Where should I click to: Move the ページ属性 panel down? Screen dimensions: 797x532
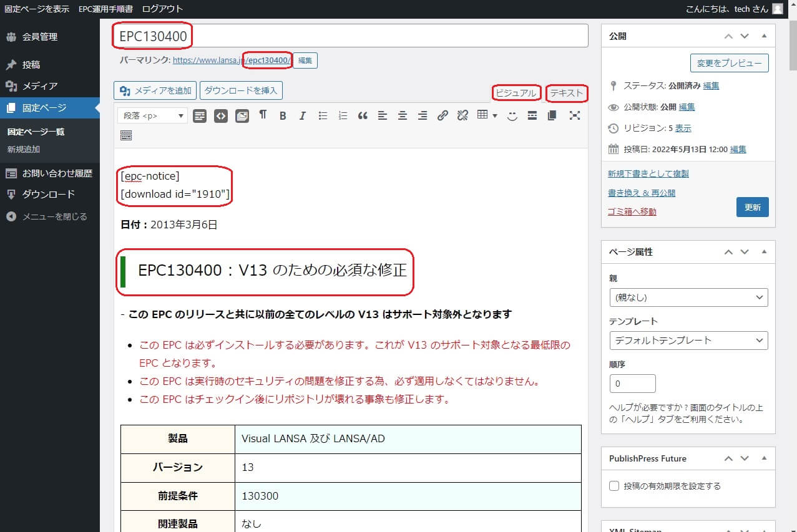pos(745,252)
